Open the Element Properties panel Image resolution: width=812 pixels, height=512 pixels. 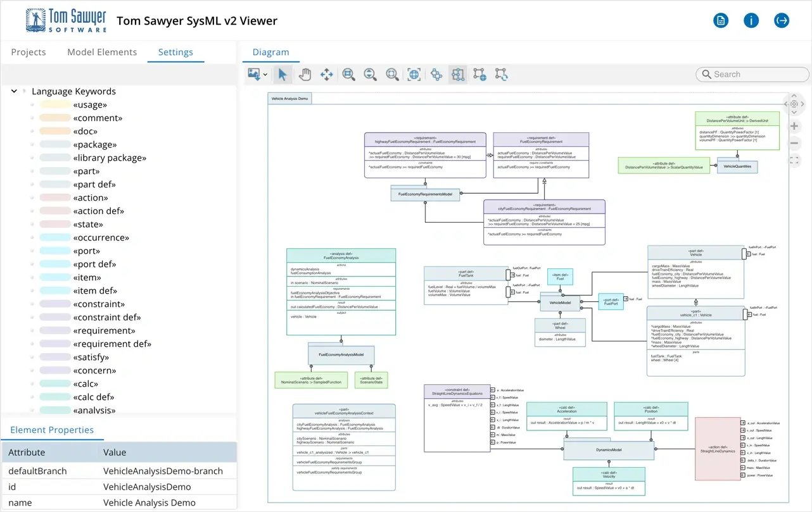[x=53, y=430]
